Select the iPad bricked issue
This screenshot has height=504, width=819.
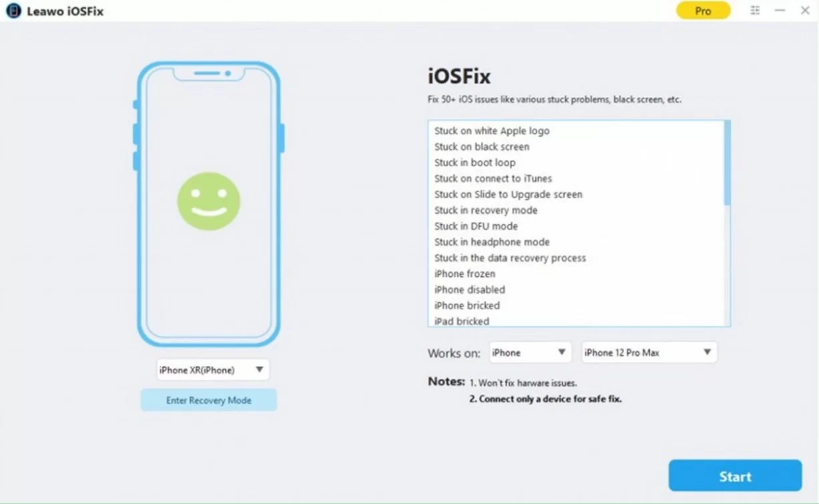[461, 321]
